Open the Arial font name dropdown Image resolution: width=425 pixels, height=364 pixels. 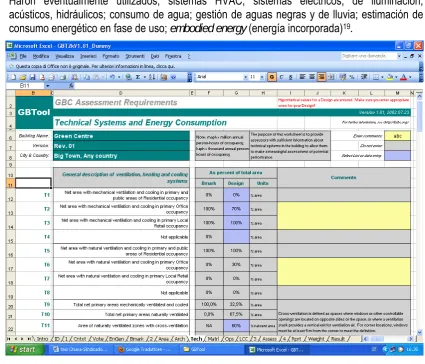(x=245, y=77)
